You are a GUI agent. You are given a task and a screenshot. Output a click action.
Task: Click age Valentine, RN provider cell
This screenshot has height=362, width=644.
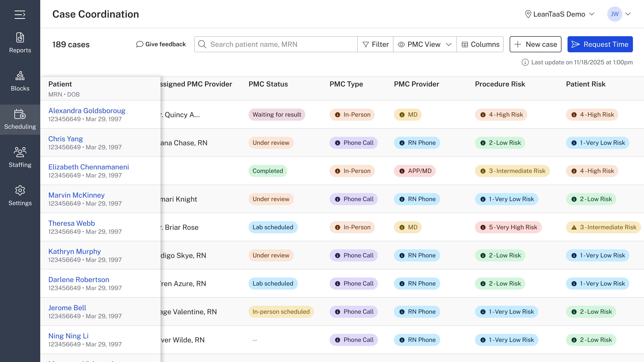(189, 312)
